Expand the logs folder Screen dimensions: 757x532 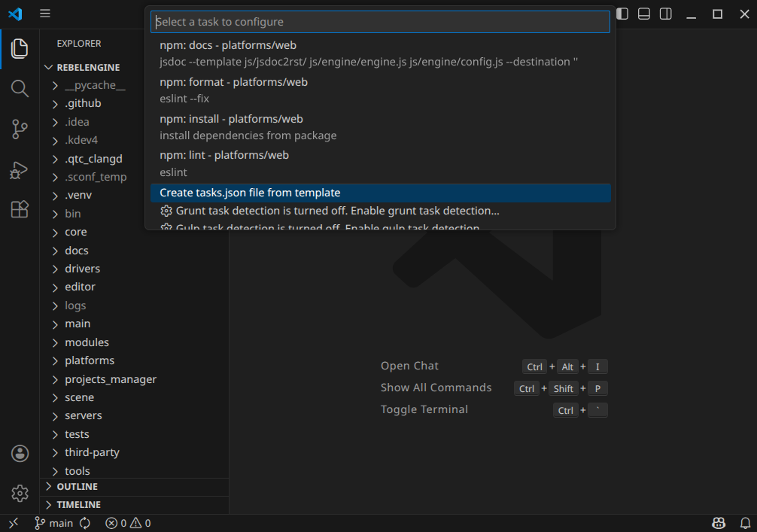coord(134,305)
